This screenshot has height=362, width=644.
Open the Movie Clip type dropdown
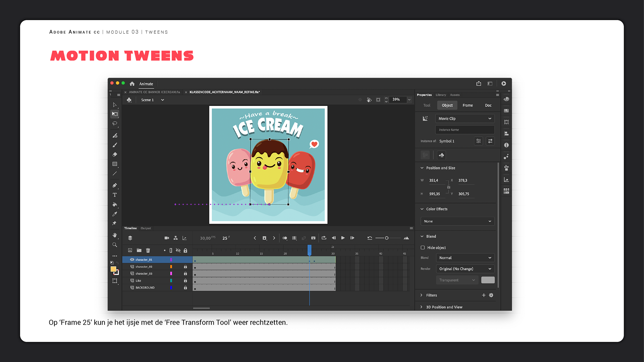point(465,119)
